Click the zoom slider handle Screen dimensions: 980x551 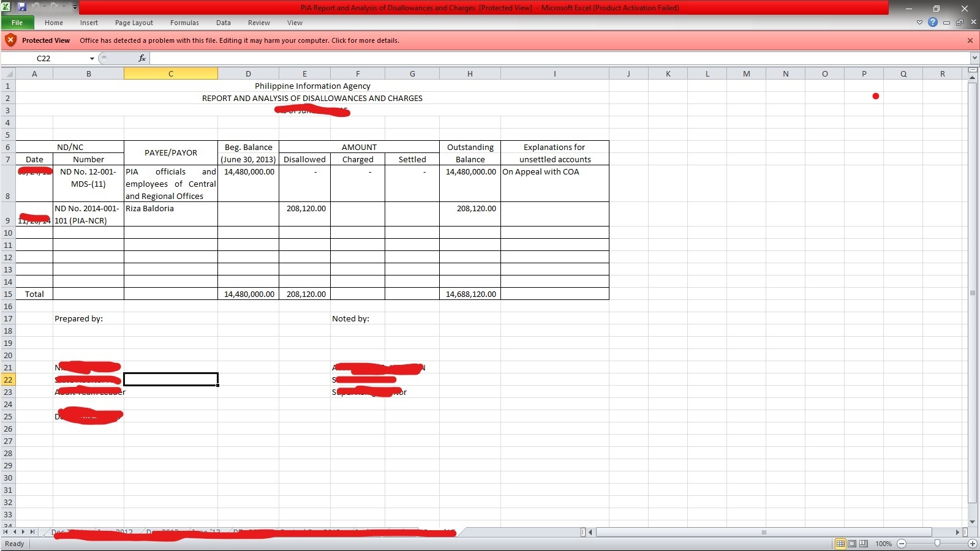click(937, 544)
